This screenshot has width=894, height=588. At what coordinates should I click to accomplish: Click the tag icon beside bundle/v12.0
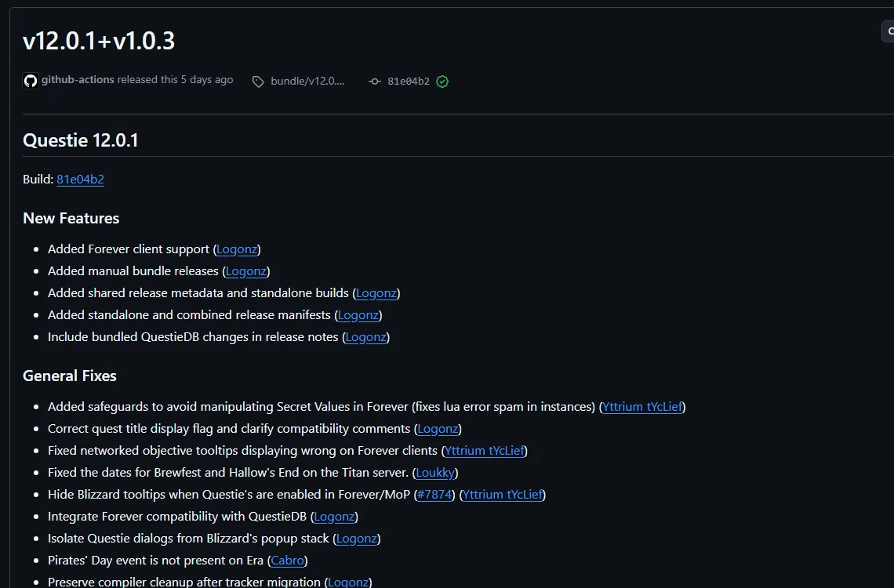click(x=258, y=82)
